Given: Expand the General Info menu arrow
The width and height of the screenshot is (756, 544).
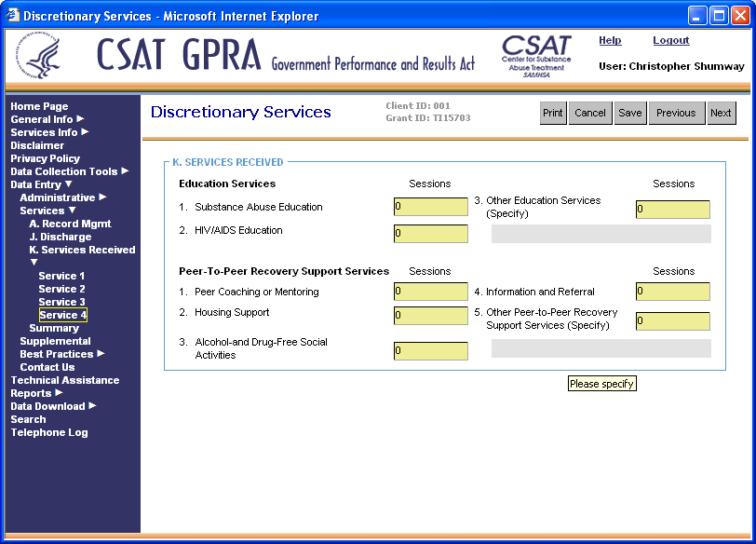Looking at the screenshot, I should 80,119.
